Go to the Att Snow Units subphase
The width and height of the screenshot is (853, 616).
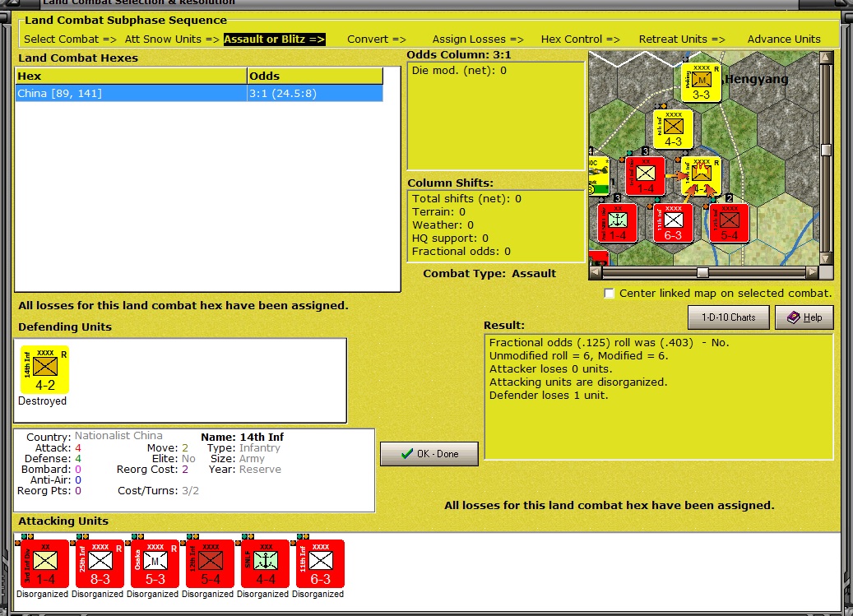(x=172, y=39)
